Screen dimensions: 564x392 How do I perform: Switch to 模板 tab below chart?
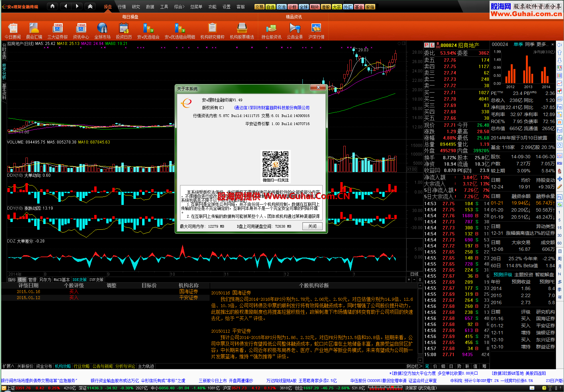pyautogui.click(x=22, y=280)
